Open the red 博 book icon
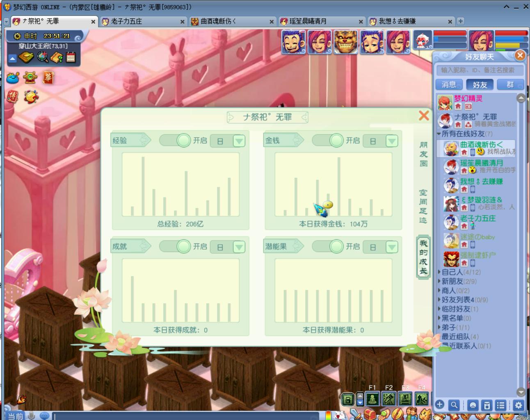 [12, 96]
